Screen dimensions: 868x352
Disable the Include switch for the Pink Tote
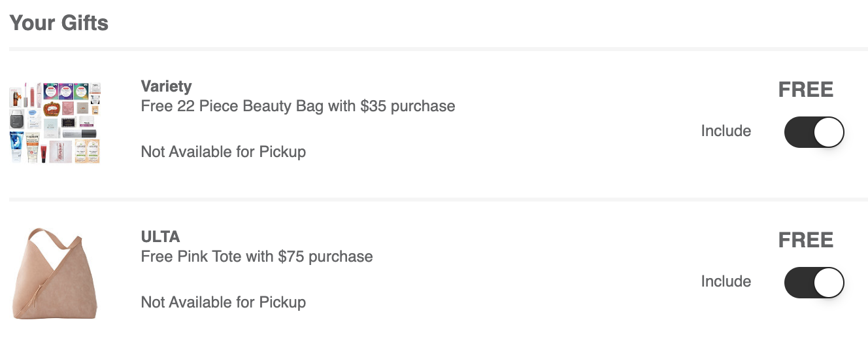pyautogui.click(x=814, y=283)
